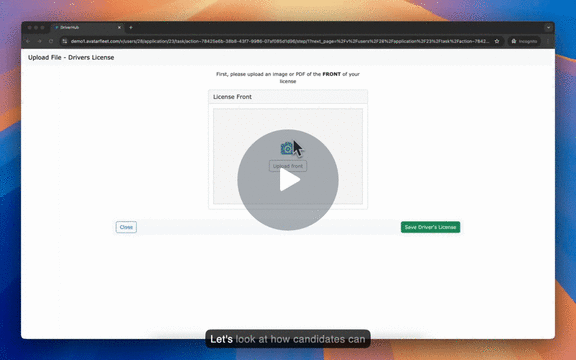Expand the tab search dropdown arrow
Screen dimensions: 576x360
point(548,28)
